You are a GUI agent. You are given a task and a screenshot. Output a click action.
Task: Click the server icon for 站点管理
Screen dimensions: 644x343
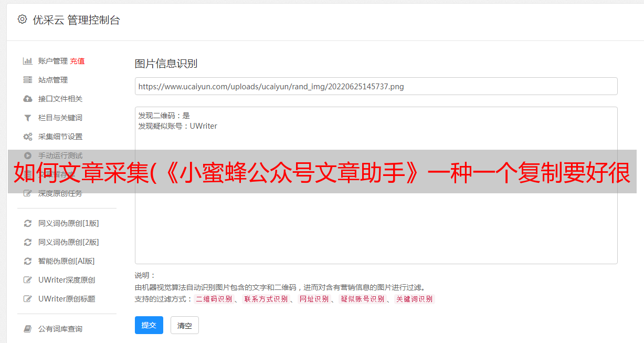coord(28,80)
